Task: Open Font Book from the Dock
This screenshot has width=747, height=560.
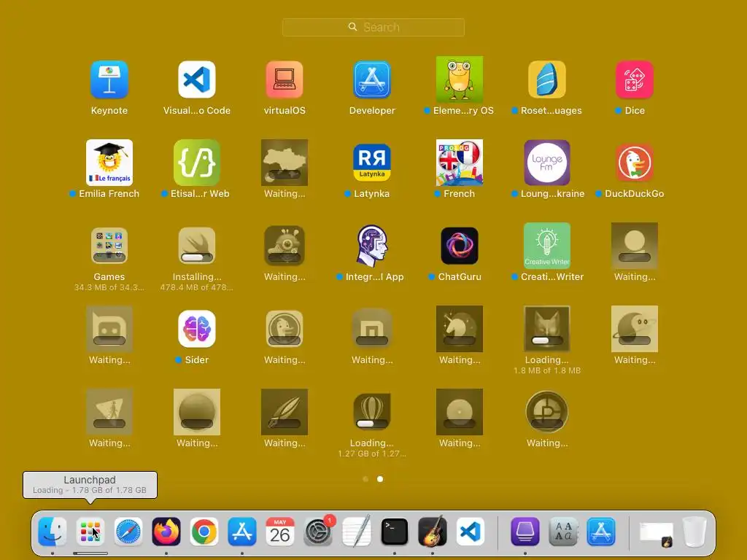Action: [x=563, y=532]
